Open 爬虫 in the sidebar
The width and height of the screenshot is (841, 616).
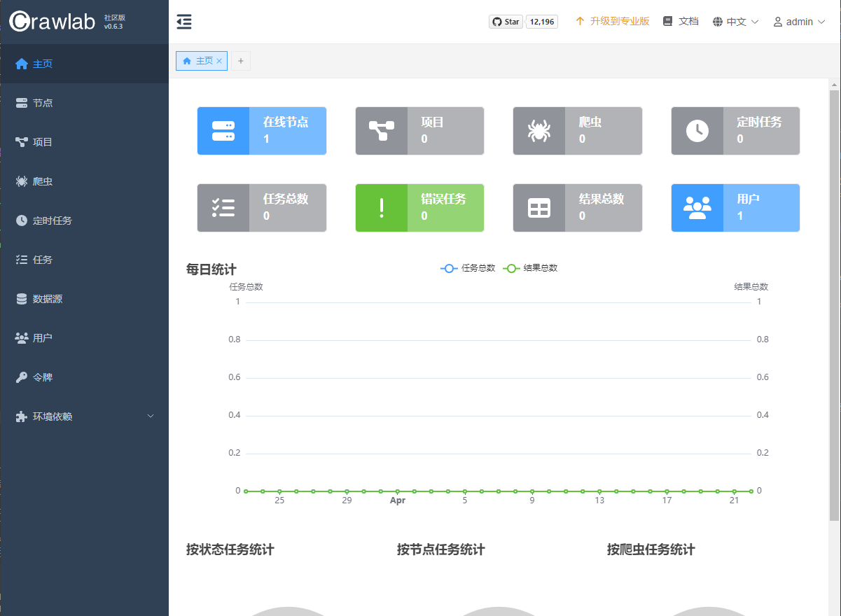point(84,181)
